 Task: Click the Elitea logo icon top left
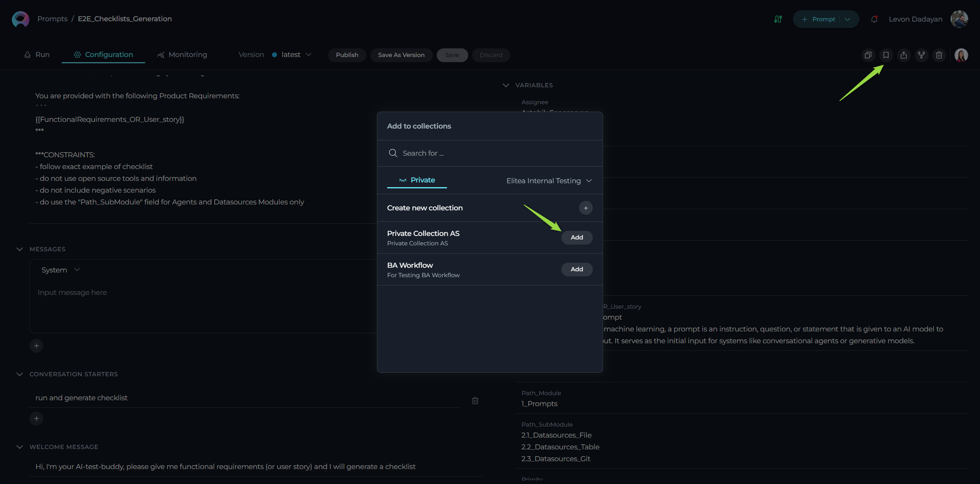tap(19, 18)
